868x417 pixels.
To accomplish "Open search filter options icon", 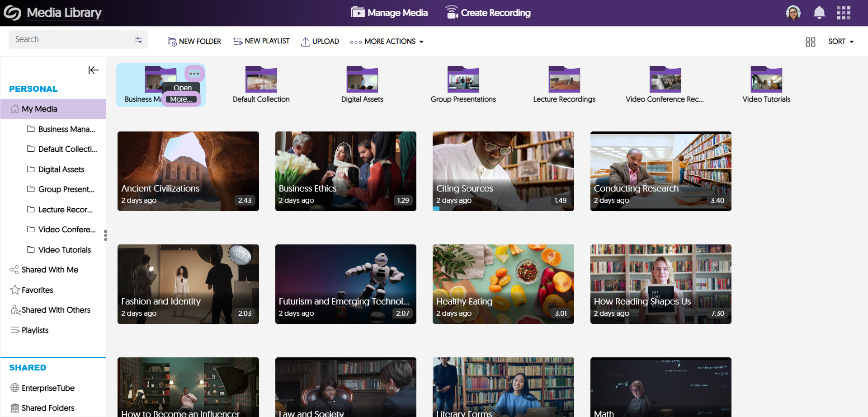I will (x=138, y=40).
